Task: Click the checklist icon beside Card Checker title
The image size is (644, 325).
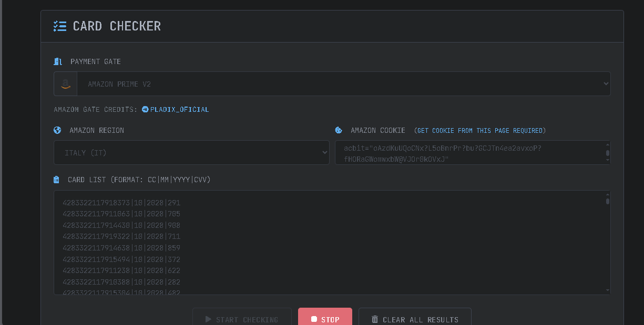Action: click(60, 26)
